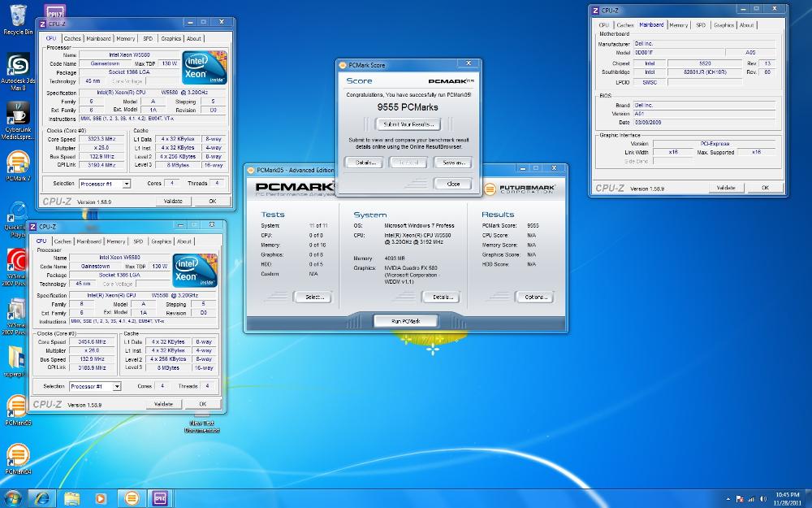Click Select under Tests in PCMark05
The image size is (812, 508).
313,297
